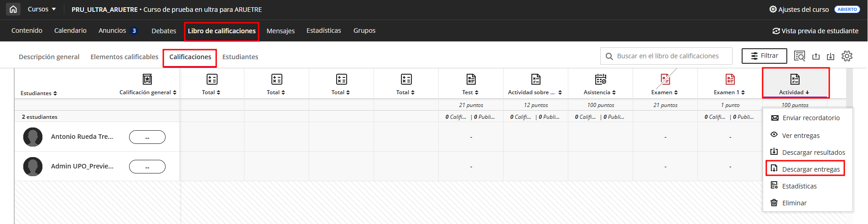
Task: Click the home icon in top bar
Action: (x=13, y=9)
